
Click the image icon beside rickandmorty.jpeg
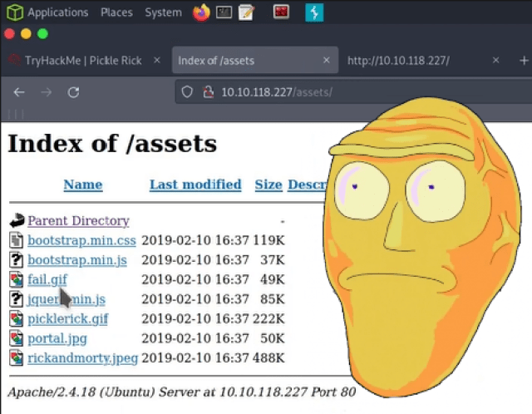[16, 358]
